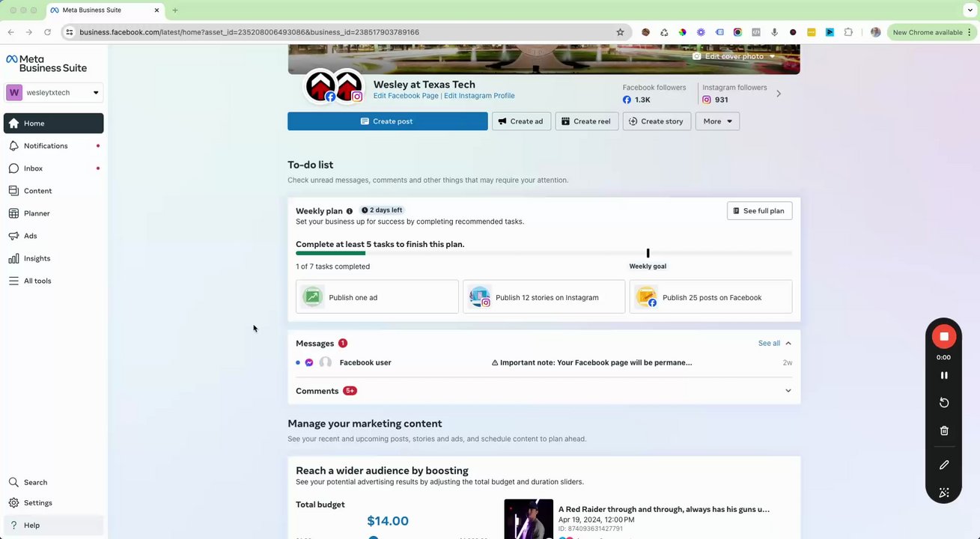Click the recorder sparkle effects icon
The height and width of the screenshot is (539, 980).
point(944,493)
